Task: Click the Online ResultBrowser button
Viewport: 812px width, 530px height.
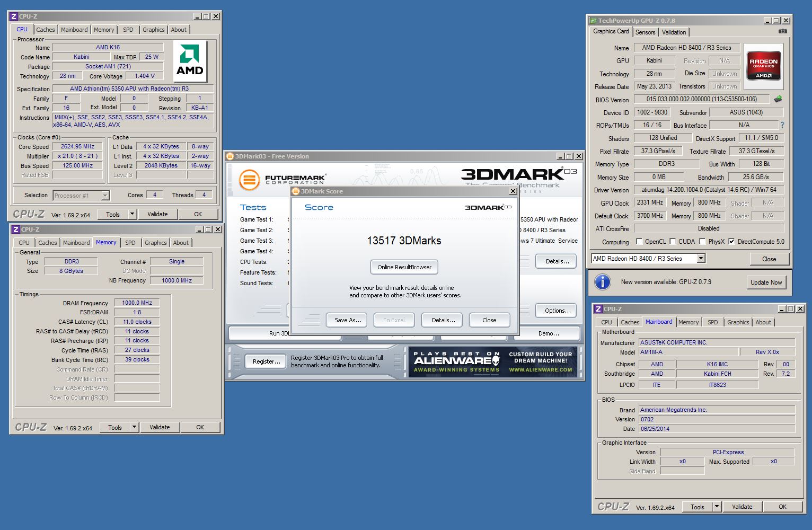Action: (404, 267)
